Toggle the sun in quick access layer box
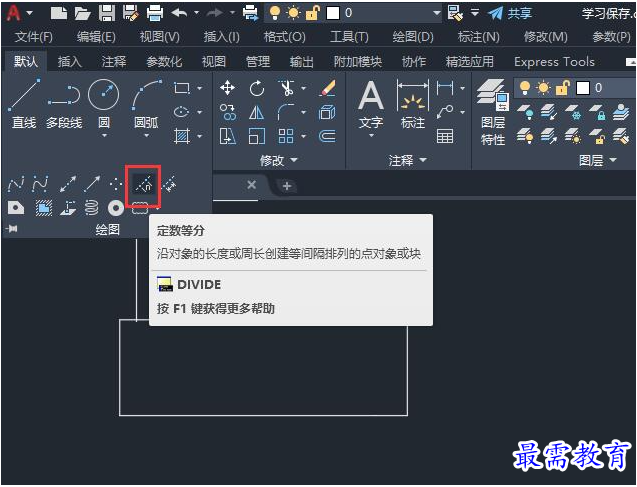 tap(293, 13)
